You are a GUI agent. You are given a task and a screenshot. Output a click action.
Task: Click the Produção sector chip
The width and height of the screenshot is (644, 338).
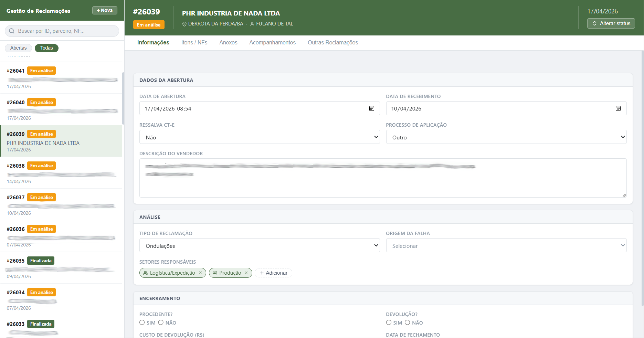tap(230, 273)
